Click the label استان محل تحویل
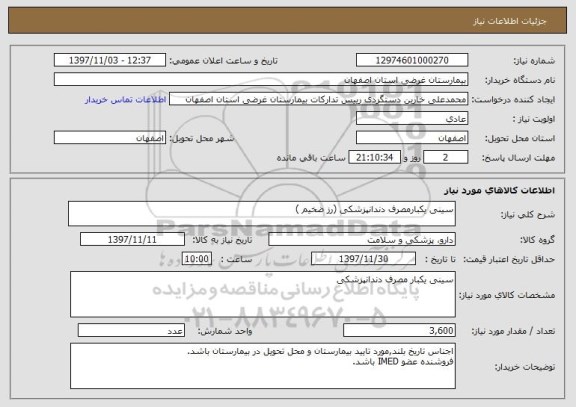The width and height of the screenshot is (576, 407). point(520,138)
